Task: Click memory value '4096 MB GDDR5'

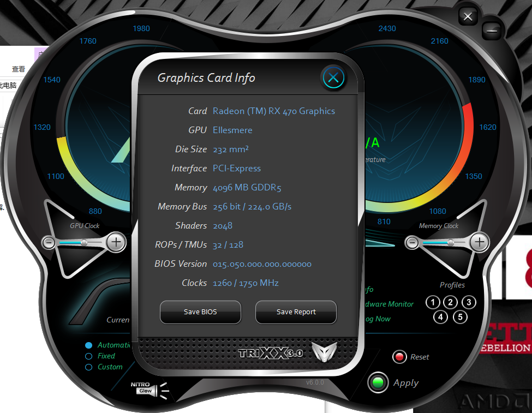Action: (x=247, y=187)
